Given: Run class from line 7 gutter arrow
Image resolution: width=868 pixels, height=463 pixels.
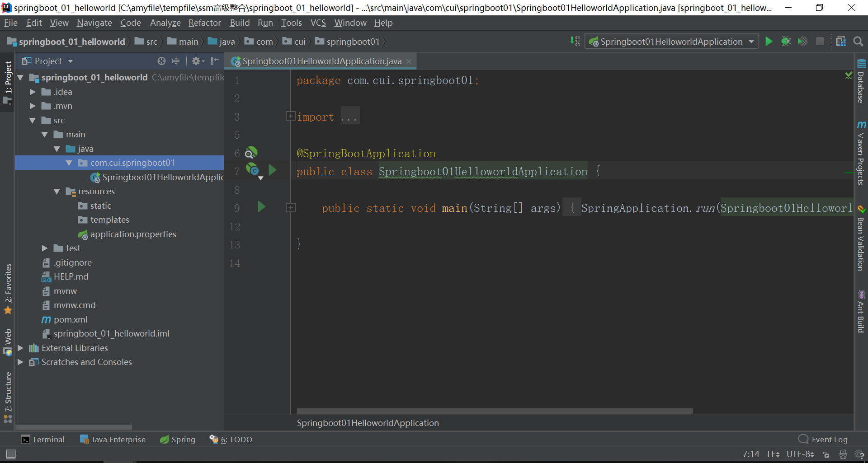Looking at the screenshot, I should click(272, 170).
